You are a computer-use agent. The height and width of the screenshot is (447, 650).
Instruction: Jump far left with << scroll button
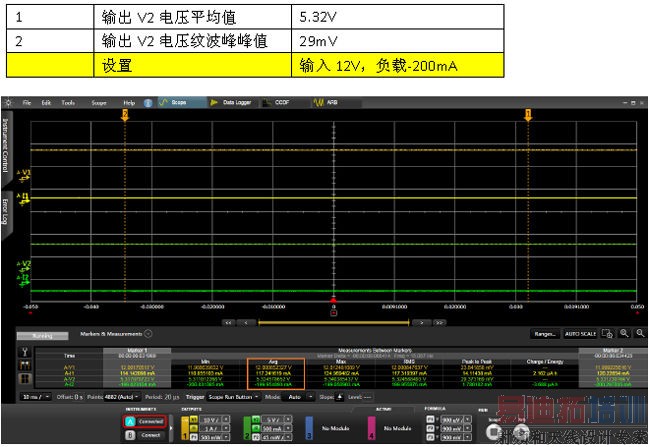228,322
